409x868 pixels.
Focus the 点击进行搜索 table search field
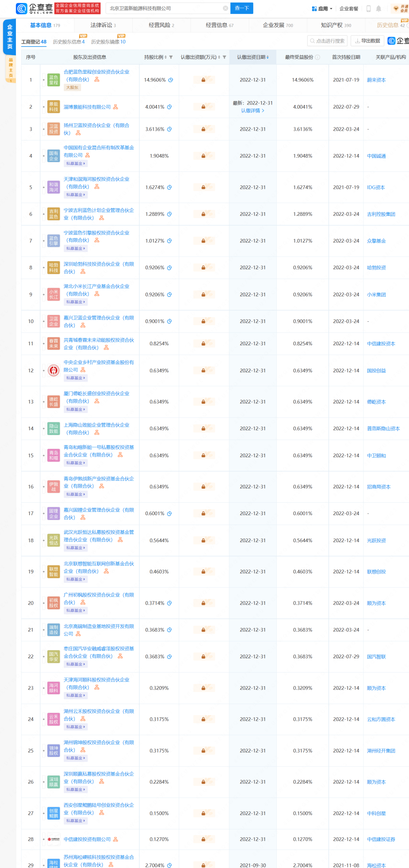tap(327, 41)
